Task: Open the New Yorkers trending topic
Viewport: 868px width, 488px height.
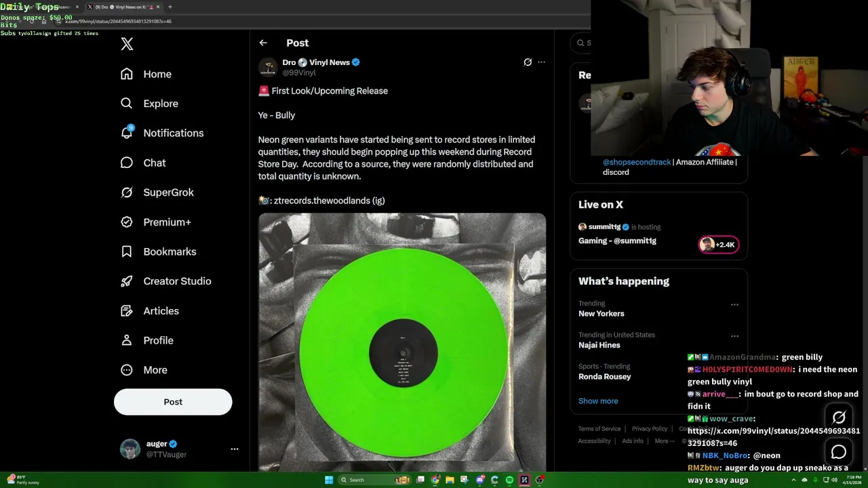Action: (x=601, y=314)
